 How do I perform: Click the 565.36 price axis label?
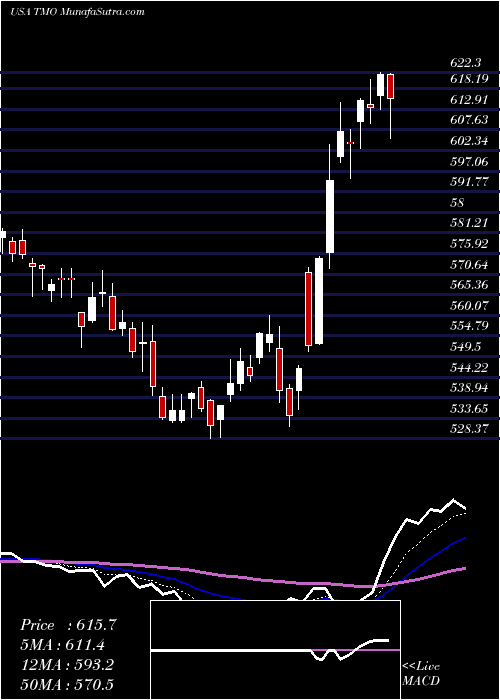[x=469, y=285]
